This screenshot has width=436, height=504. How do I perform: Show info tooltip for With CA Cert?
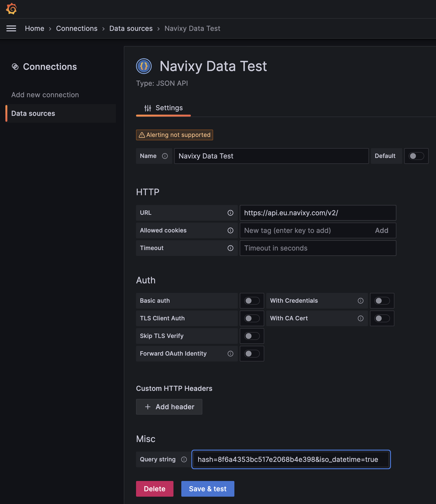coord(361,318)
